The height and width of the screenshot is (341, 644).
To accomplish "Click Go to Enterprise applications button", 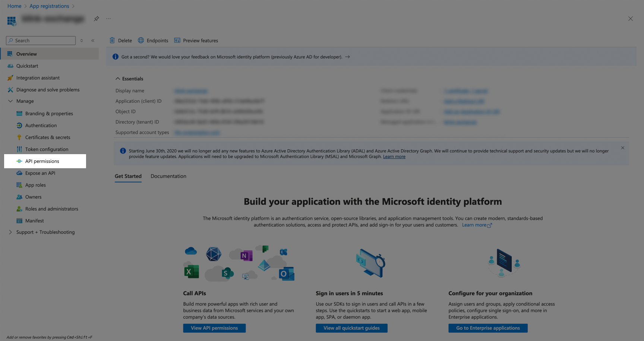I will tap(488, 328).
